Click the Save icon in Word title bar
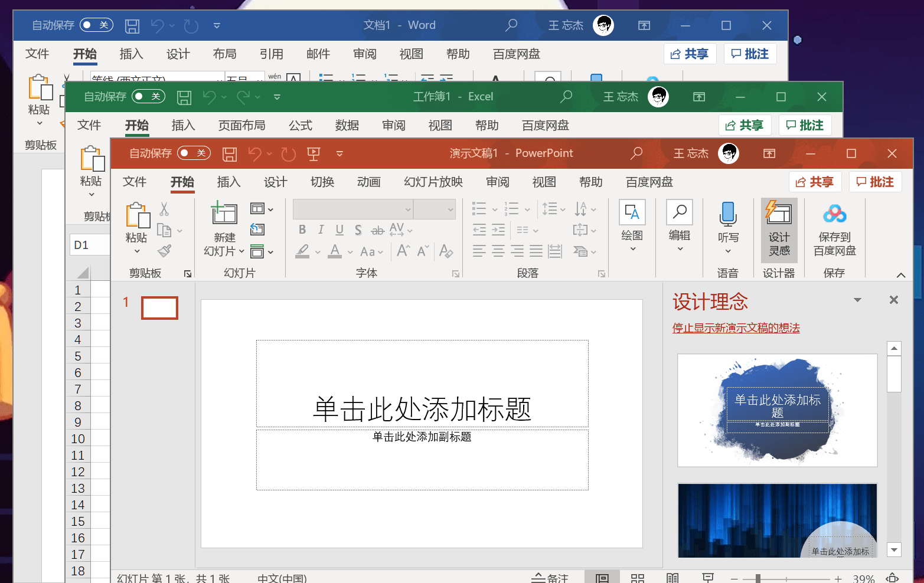The height and width of the screenshot is (583, 924). click(132, 26)
